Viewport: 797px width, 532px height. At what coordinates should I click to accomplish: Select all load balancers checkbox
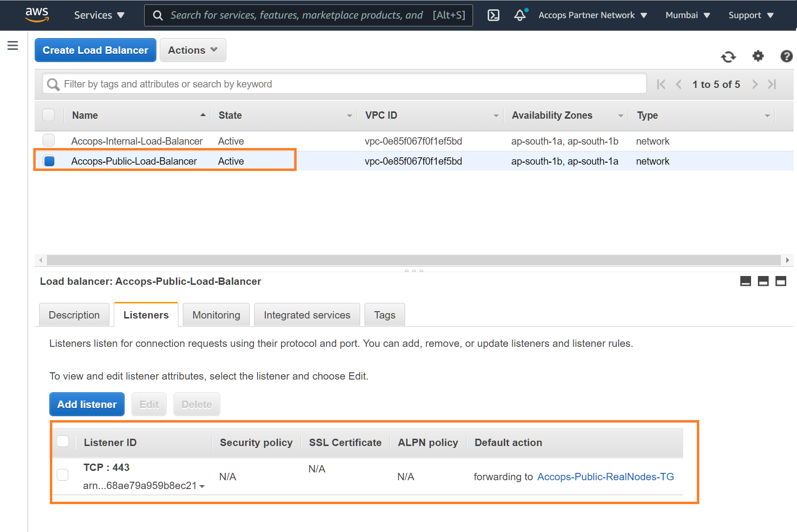48,115
